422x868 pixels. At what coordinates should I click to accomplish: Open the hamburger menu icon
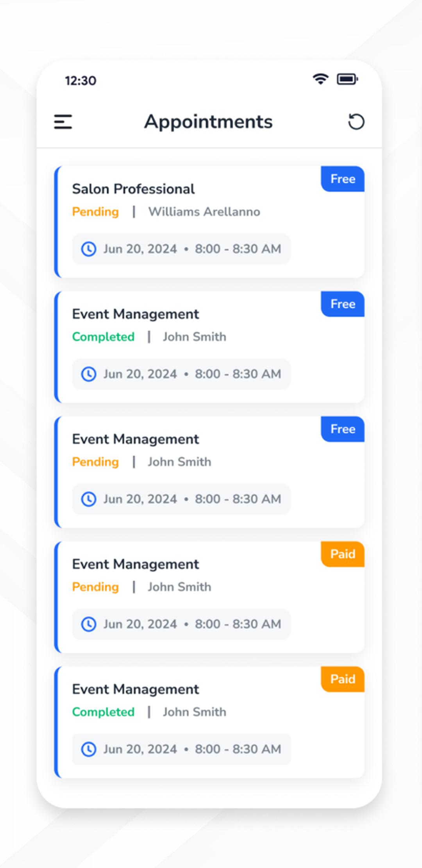[63, 122]
